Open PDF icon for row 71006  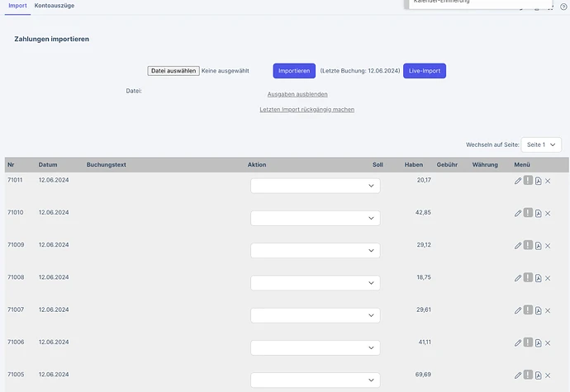[539, 343]
